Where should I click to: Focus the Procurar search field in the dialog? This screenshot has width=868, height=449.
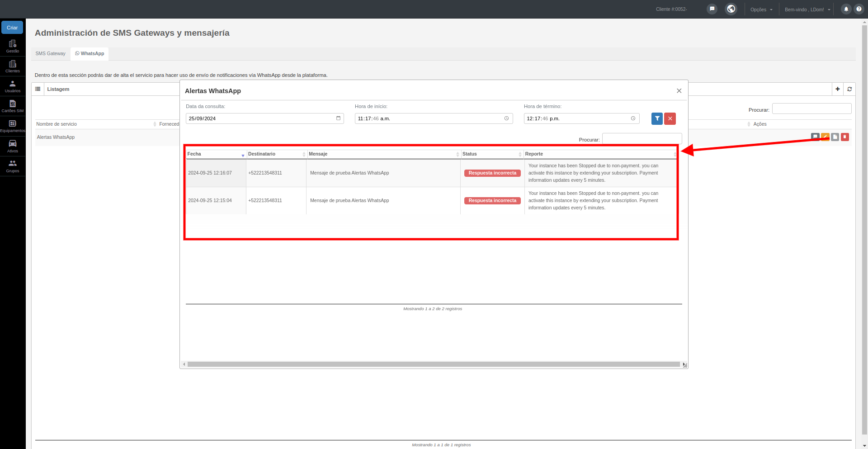point(642,139)
